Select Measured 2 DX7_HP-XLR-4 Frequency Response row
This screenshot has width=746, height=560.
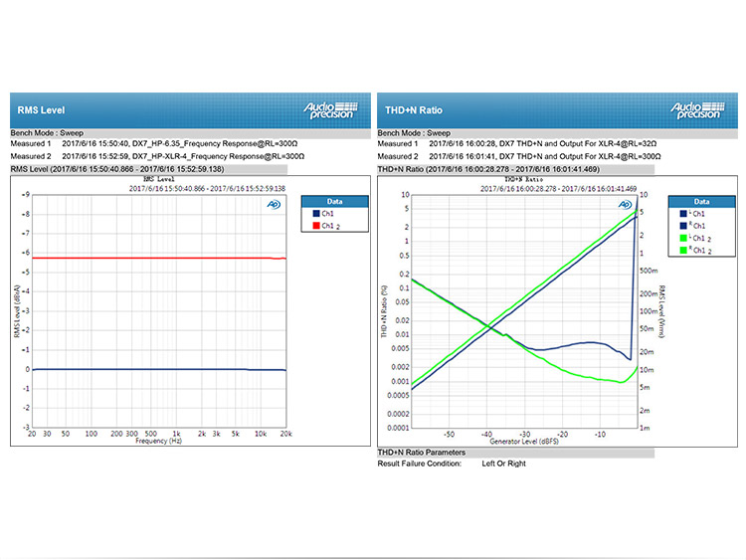coord(157,156)
